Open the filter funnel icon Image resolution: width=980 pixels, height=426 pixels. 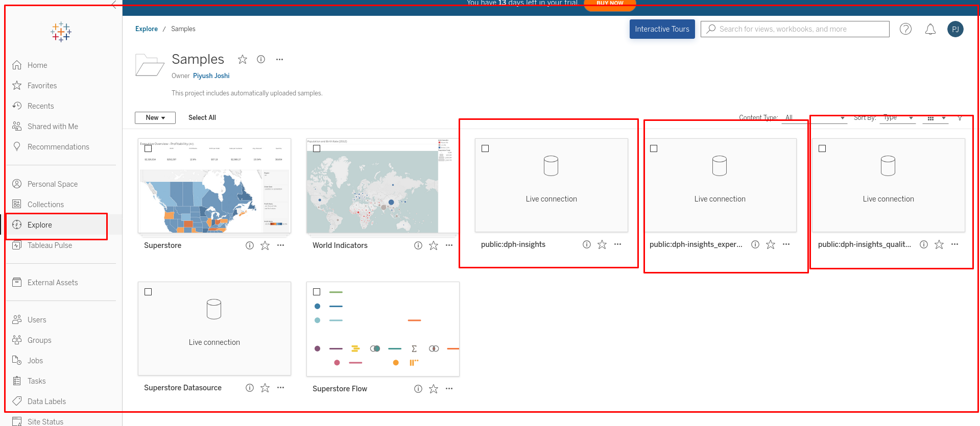[960, 118]
